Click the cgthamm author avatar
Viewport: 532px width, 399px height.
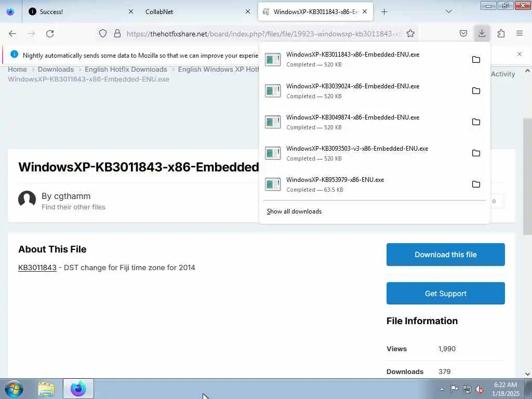(27, 199)
